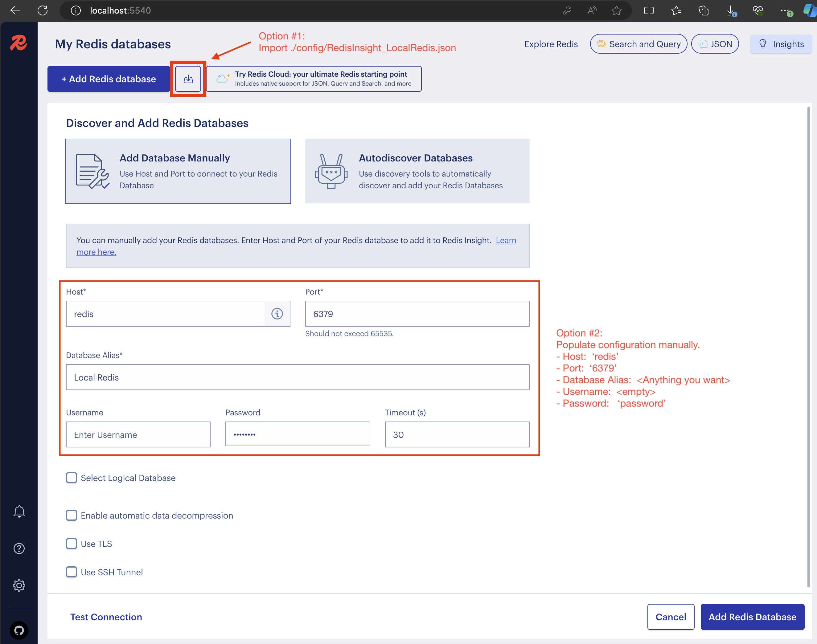Click the site information icon in the address bar
This screenshot has height=644, width=817.
pyautogui.click(x=76, y=10)
